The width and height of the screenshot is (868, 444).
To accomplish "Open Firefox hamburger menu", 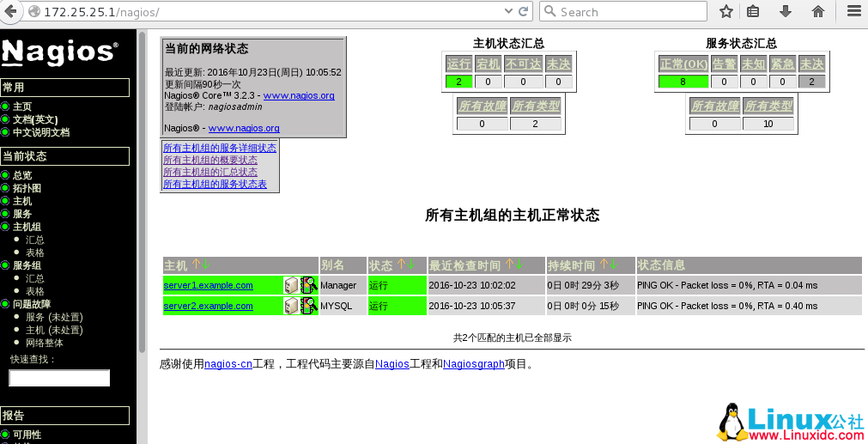I will 853,11.
